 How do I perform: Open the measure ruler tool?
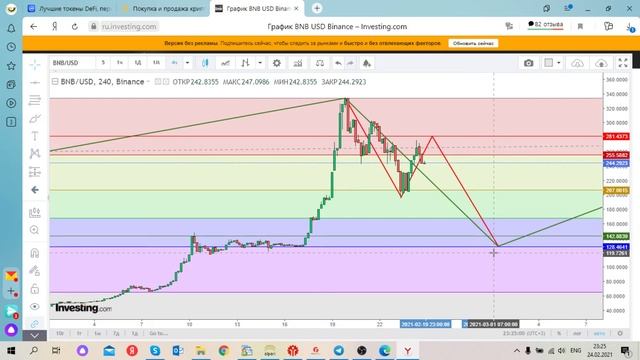tap(35, 212)
